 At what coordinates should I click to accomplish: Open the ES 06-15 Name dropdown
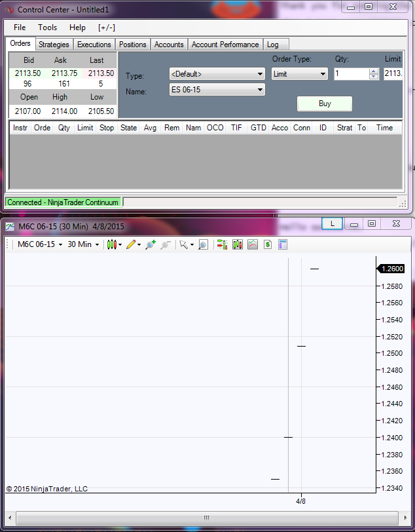point(217,90)
